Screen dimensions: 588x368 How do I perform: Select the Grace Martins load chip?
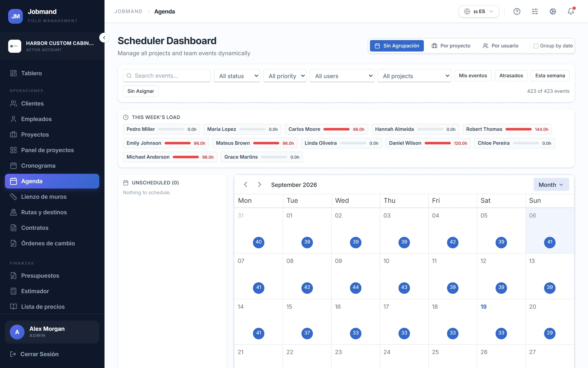(x=262, y=157)
